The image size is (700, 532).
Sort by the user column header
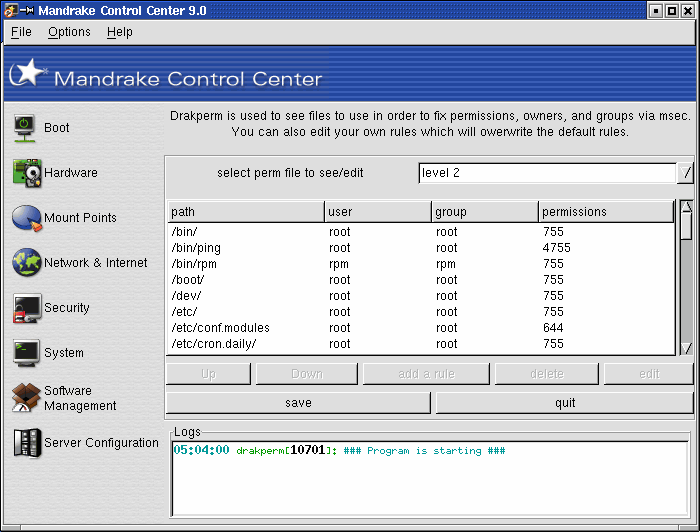(x=378, y=212)
